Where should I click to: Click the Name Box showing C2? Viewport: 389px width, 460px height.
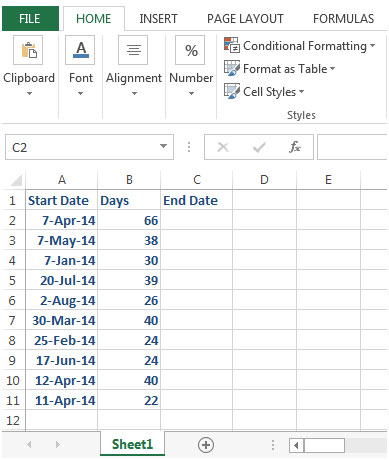click(89, 147)
